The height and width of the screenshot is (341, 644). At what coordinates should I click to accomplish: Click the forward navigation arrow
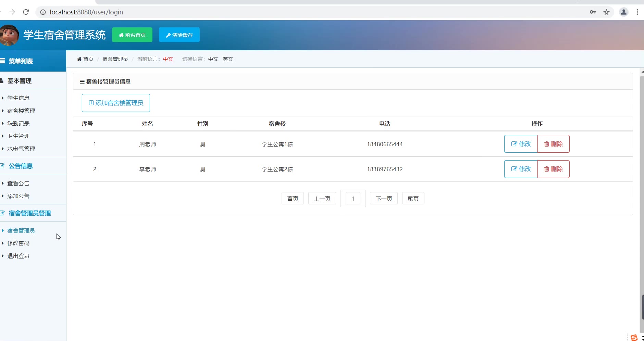pos(12,12)
